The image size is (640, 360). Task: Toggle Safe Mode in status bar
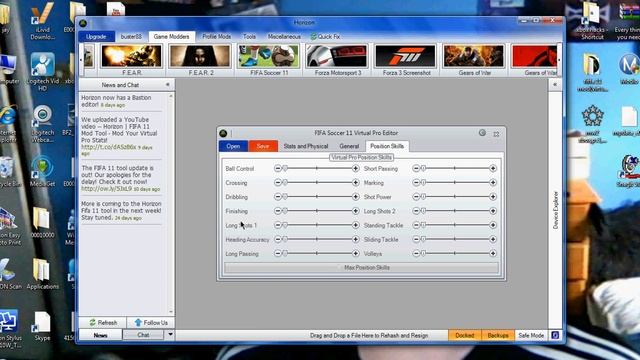click(531, 336)
